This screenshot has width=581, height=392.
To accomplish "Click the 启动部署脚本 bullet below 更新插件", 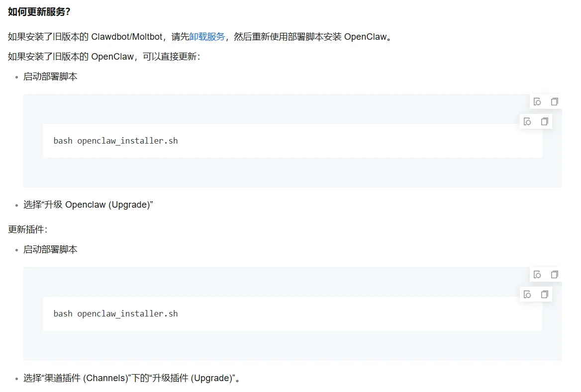I will tap(50, 249).
